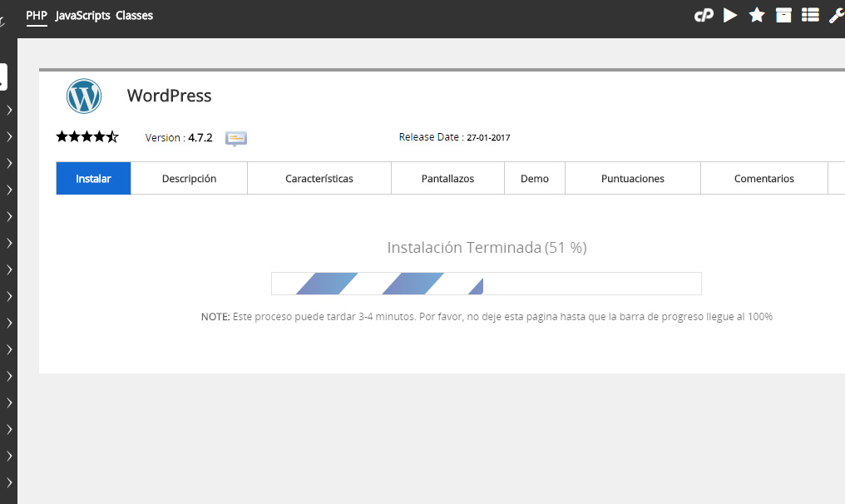Open the task list icon in top bar
Screen dimensions: 845x504
coord(810,15)
